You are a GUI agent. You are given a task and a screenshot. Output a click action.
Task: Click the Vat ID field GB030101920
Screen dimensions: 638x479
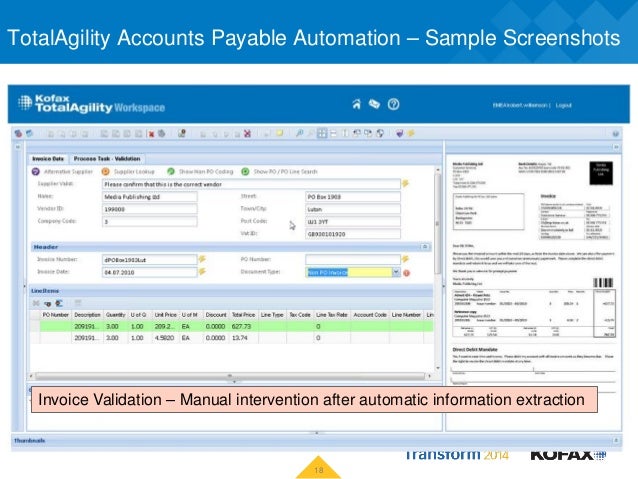(353, 234)
